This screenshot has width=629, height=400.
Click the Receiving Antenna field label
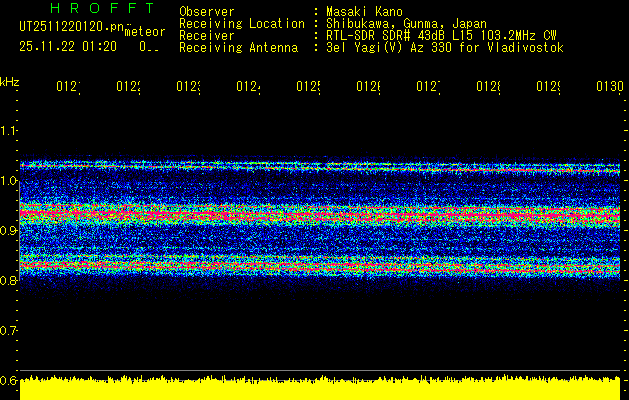pyautogui.click(x=238, y=47)
